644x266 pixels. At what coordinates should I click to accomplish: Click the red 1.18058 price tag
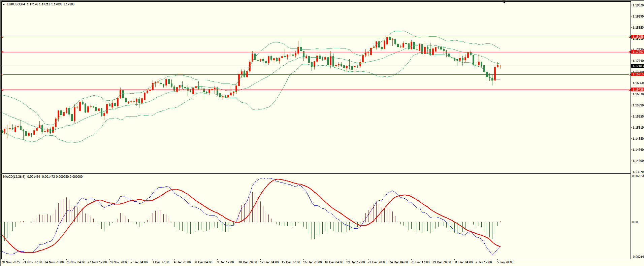(x=637, y=37)
